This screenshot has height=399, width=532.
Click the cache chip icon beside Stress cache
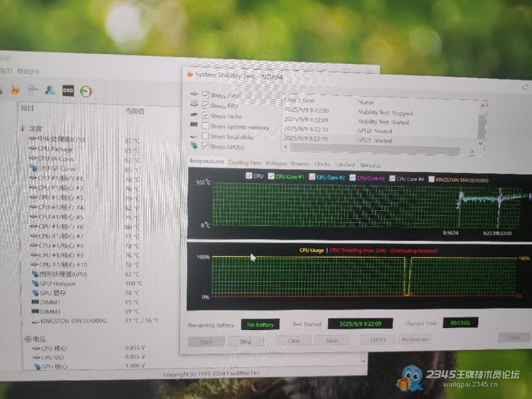194,114
